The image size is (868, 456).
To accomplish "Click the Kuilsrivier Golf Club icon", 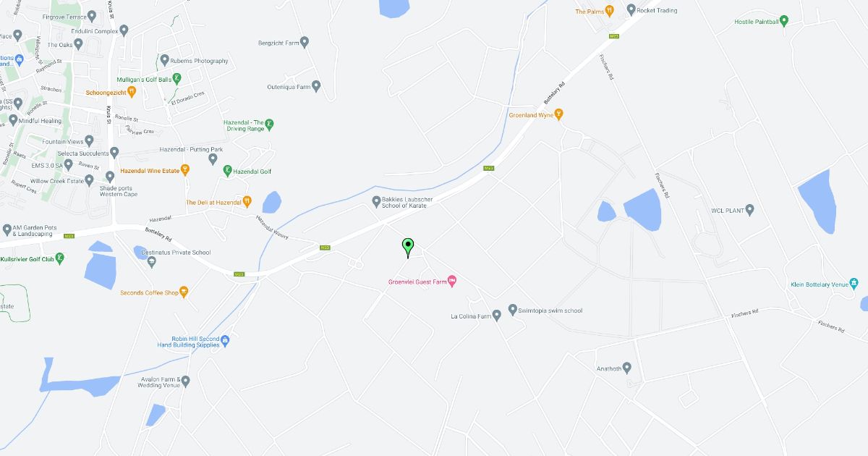I will (x=60, y=258).
